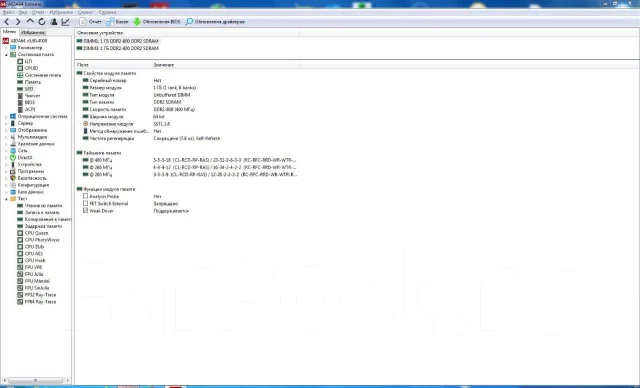The width and height of the screenshot is (640, 388).
Task: Go up one level with the up arrow icon
Action: click(x=30, y=21)
